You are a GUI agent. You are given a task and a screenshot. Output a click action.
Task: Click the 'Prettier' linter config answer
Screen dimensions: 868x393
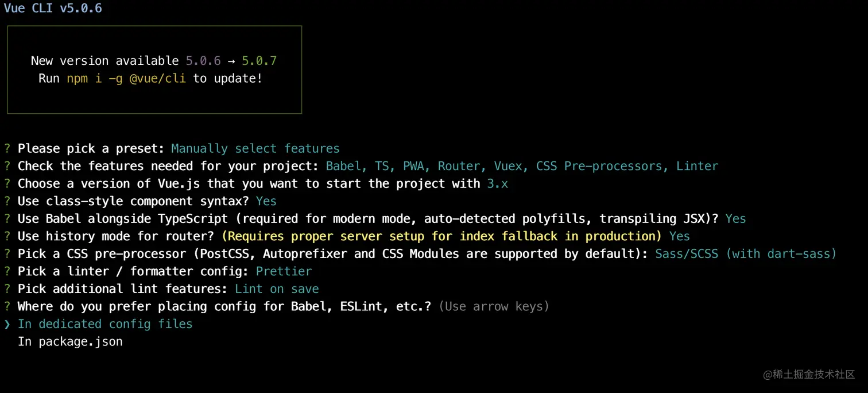284,271
